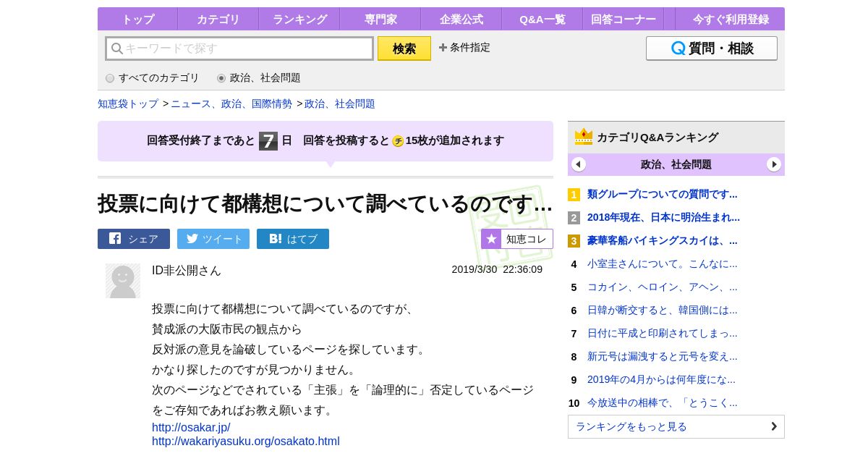Open rank 10 今放送中の相棒 link
Screen dimensions: 868x456
[663, 402]
